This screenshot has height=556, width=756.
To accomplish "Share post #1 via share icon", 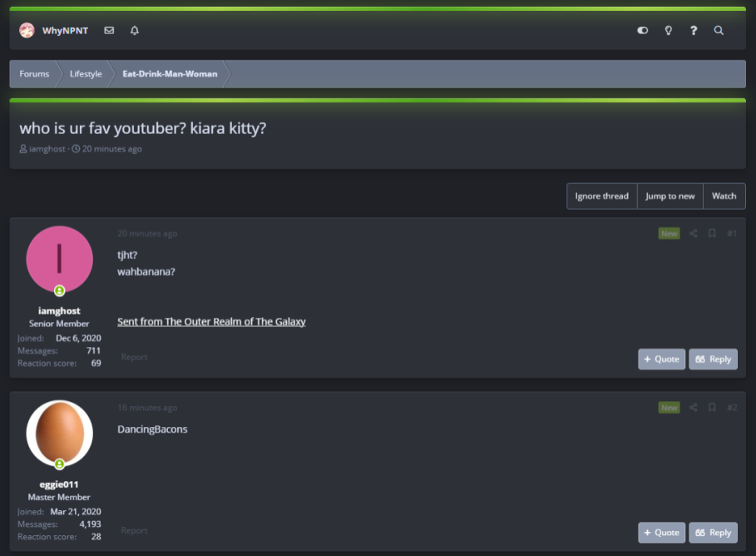I will [694, 234].
